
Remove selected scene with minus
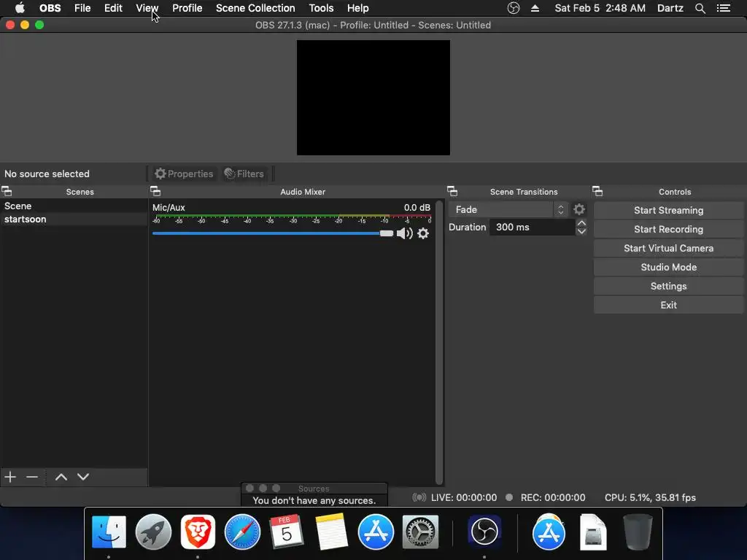(32, 477)
